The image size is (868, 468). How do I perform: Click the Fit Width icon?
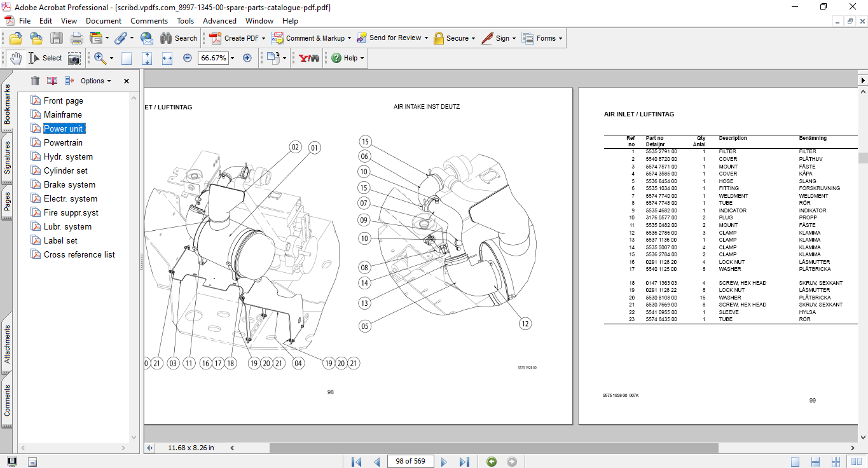pos(167,58)
